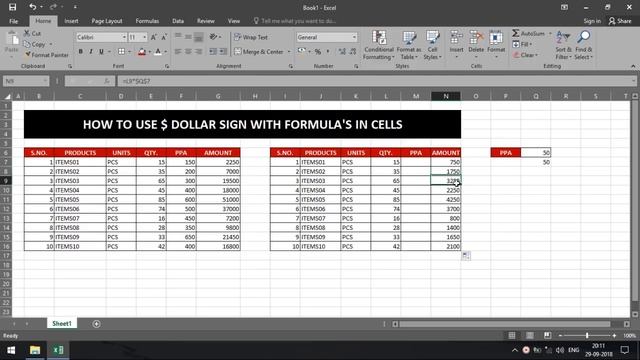
Task: Open Sort & Filter menu
Action: point(563,45)
